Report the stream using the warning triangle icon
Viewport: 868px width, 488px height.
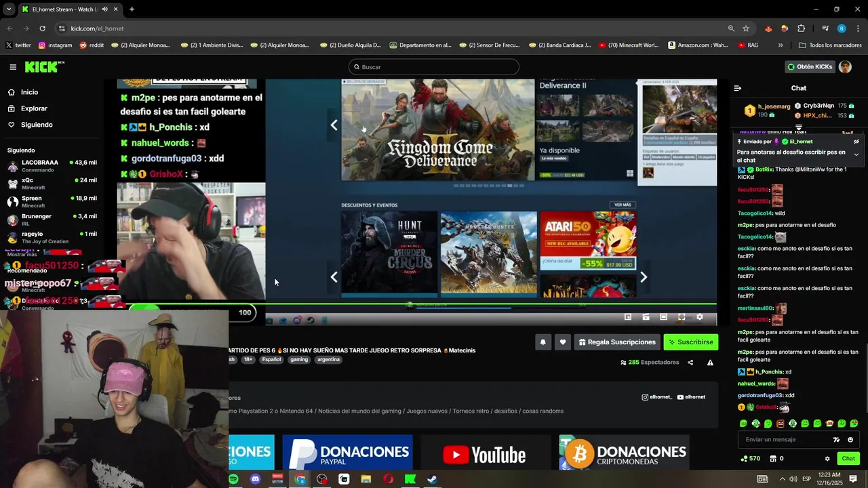point(710,363)
